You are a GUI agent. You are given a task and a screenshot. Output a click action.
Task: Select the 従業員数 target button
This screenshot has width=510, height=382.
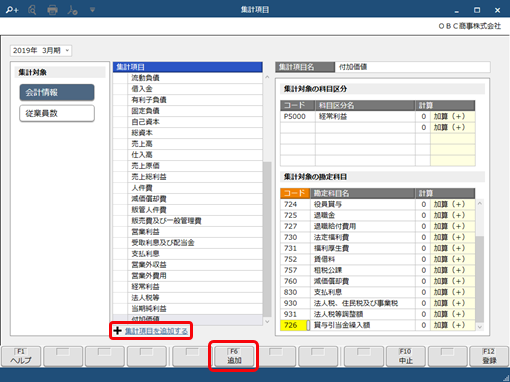(57, 113)
